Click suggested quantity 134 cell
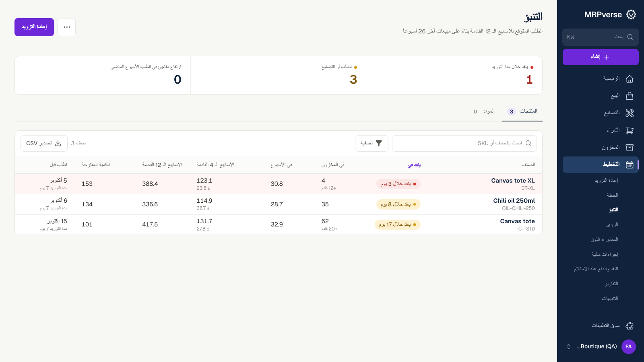Image resolution: width=644 pixels, height=362 pixels. point(87,204)
